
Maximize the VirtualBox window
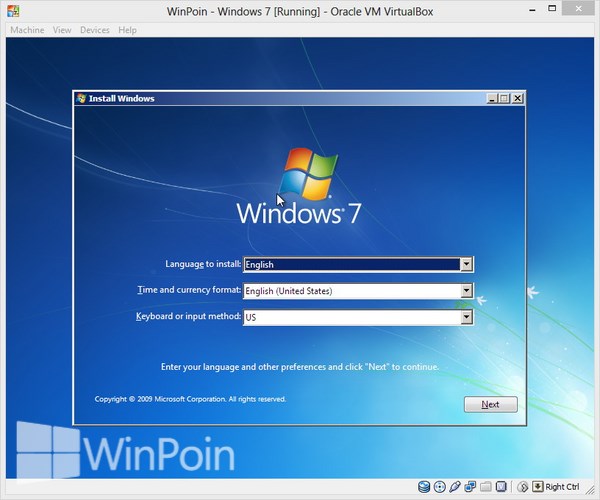pyautogui.click(x=552, y=9)
